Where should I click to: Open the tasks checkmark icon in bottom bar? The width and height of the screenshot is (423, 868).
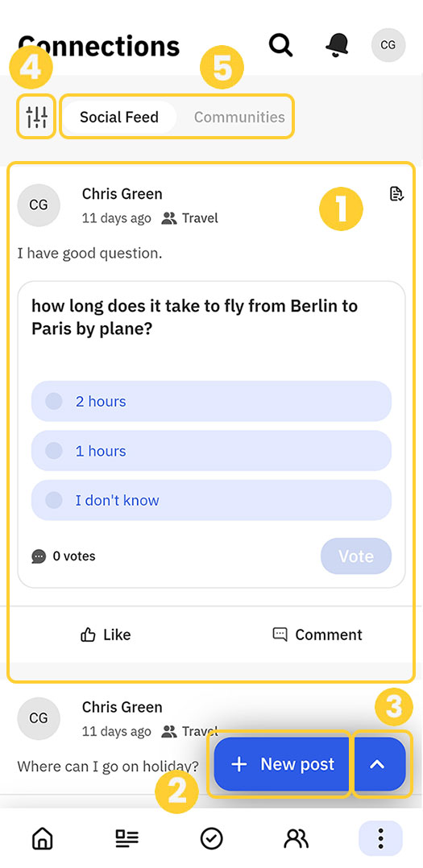coord(211,839)
